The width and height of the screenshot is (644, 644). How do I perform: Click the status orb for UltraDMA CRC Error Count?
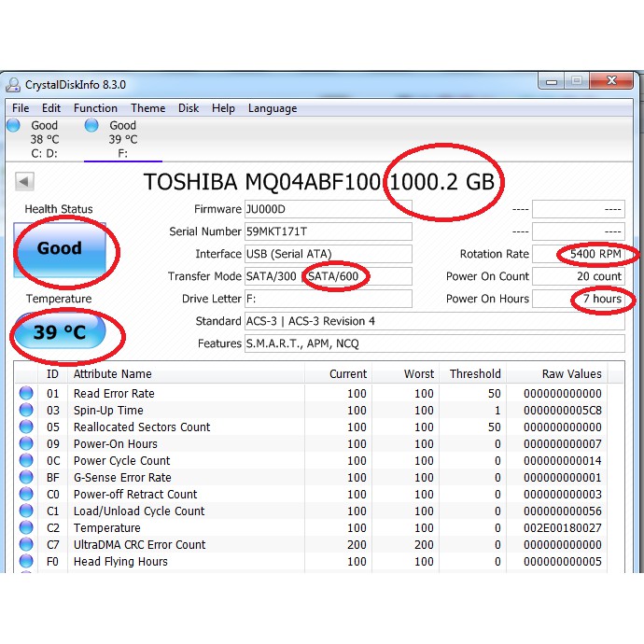pyautogui.click(x=26, y=545)
